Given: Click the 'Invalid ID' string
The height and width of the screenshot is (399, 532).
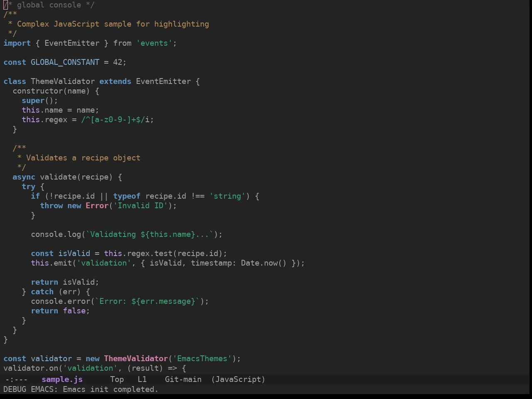Looking at the screenshot, I should pos(140,206).
